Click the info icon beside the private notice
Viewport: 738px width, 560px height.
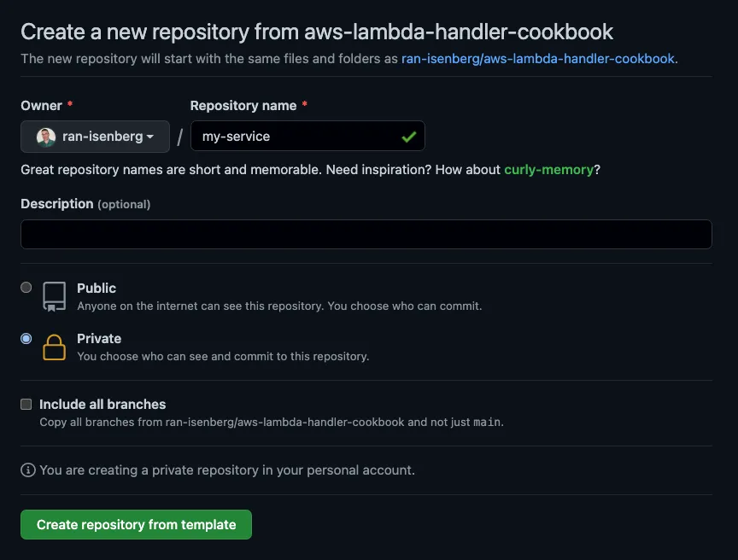28,470
